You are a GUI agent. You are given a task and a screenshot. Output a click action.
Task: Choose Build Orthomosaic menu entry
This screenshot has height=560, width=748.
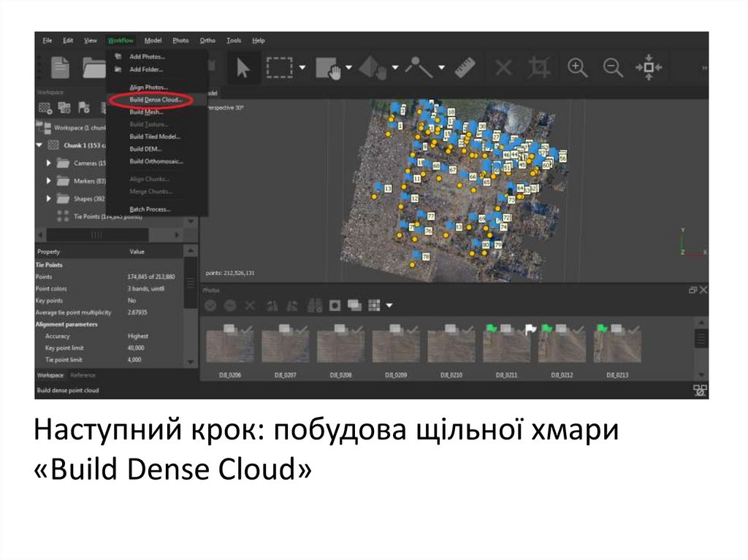(x=156, y=161)
